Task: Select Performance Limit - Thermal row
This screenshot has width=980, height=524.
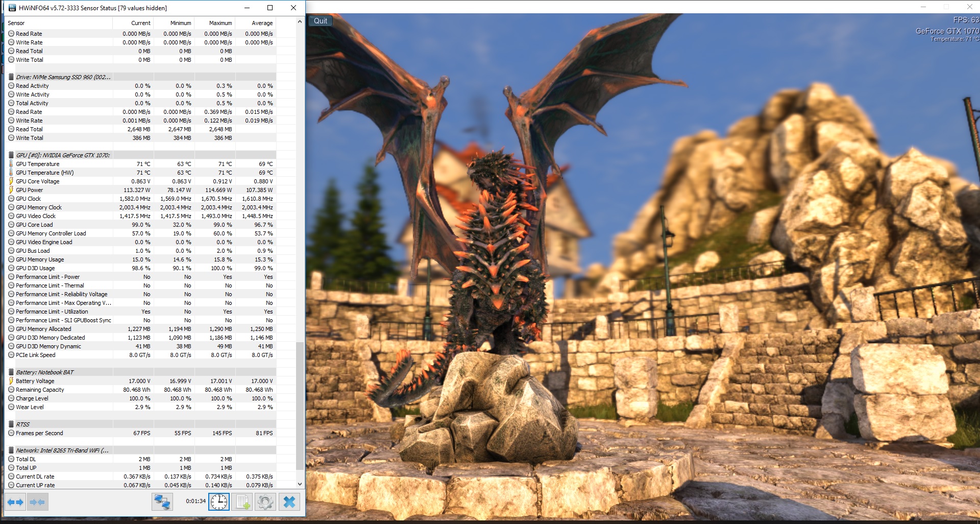Action: click(141, 285)
